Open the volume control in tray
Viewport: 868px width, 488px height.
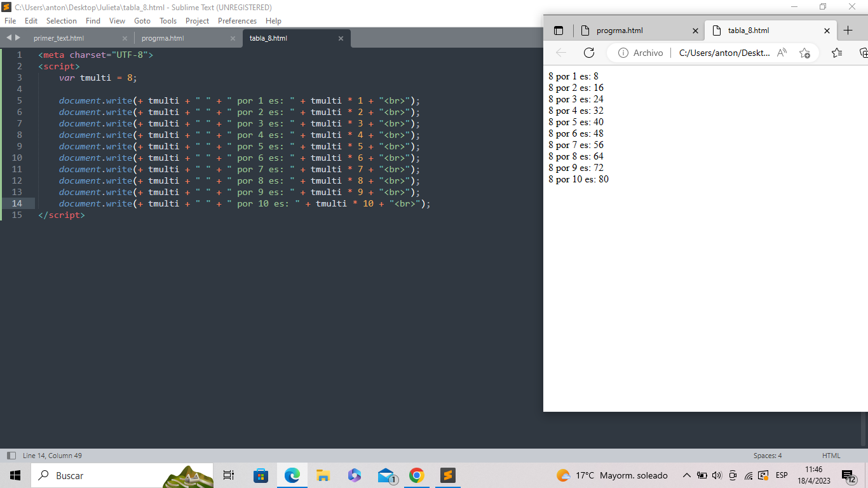click(717, 475)
